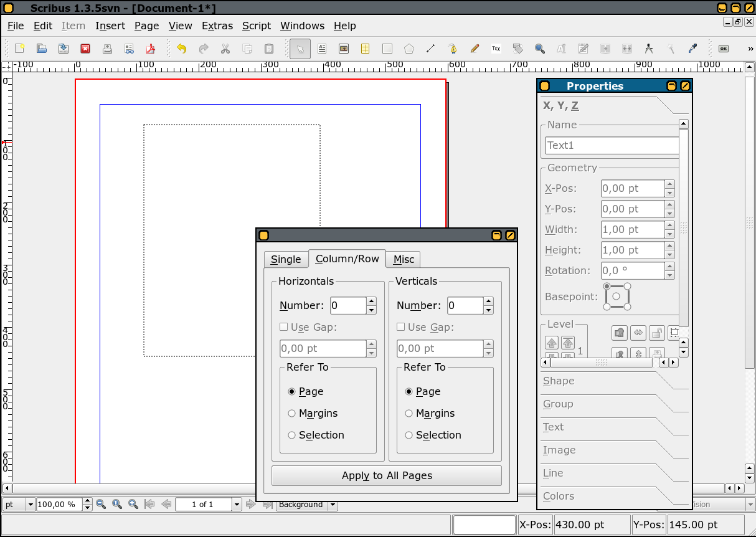Viewport: 756px width, 537px height.
Task: Select the polygon tool
Action: click(409, 49)
